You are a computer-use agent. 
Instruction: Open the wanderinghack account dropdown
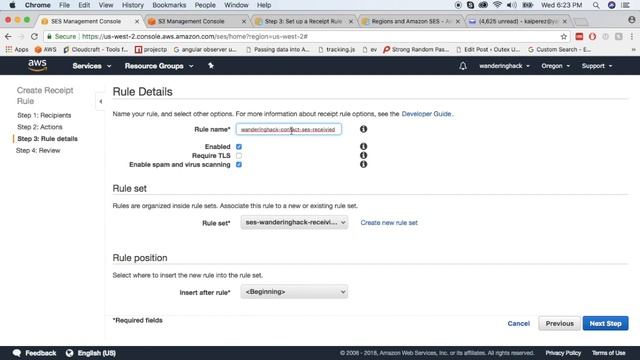click(x=504, y=66)
